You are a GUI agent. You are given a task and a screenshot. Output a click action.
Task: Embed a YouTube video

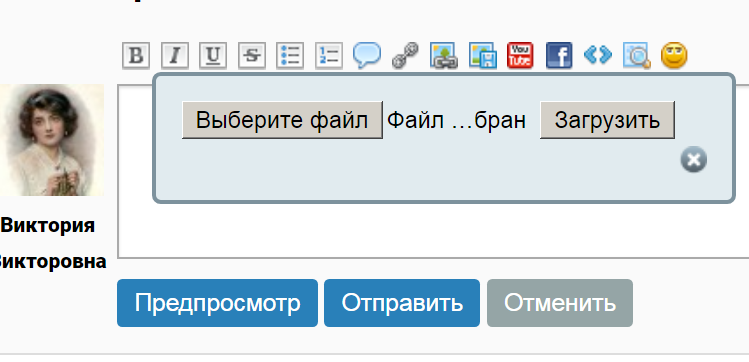(520, 56)
